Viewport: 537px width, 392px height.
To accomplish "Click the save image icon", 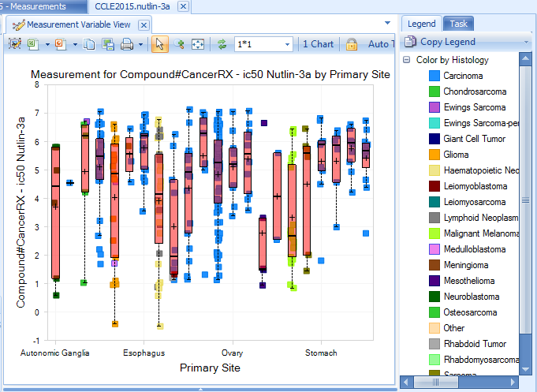I will (x=108, y=44).
